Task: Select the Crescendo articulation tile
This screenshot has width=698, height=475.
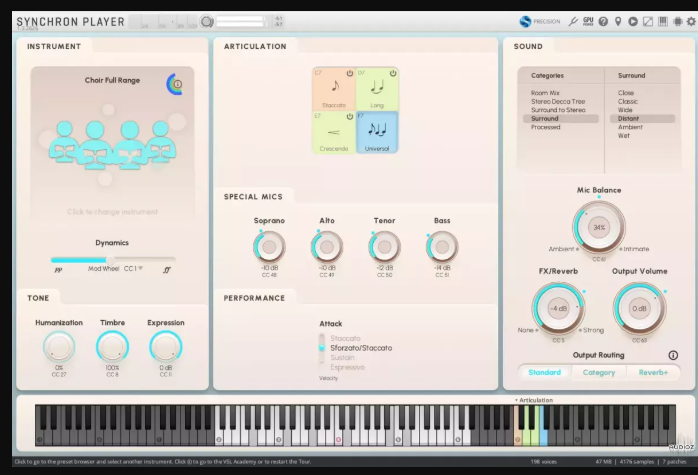Action: (334, 132)
